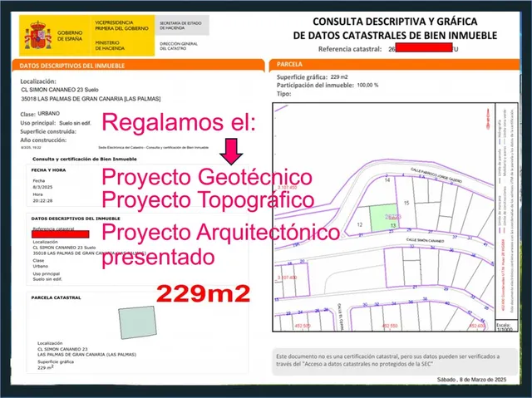
Task: Click the pink word 'presentado'
Action: pyautogui.click(x=158, y=258)
